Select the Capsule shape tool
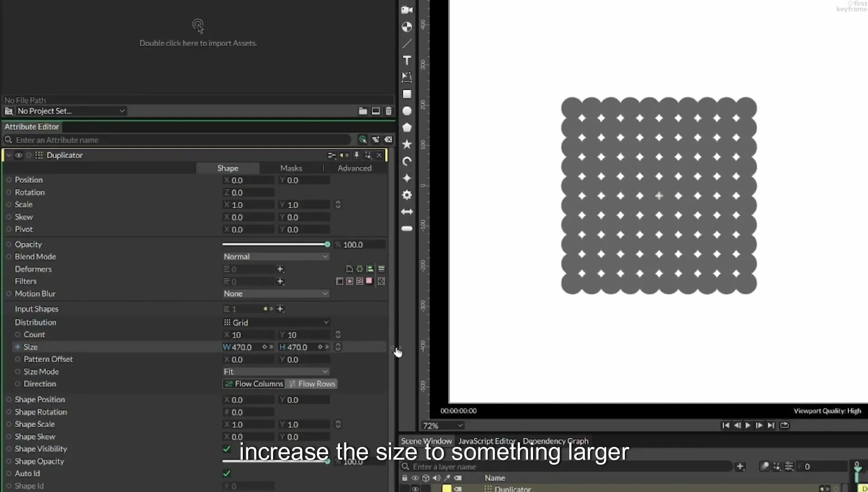 pyautogui.click(x=407, y=228)
